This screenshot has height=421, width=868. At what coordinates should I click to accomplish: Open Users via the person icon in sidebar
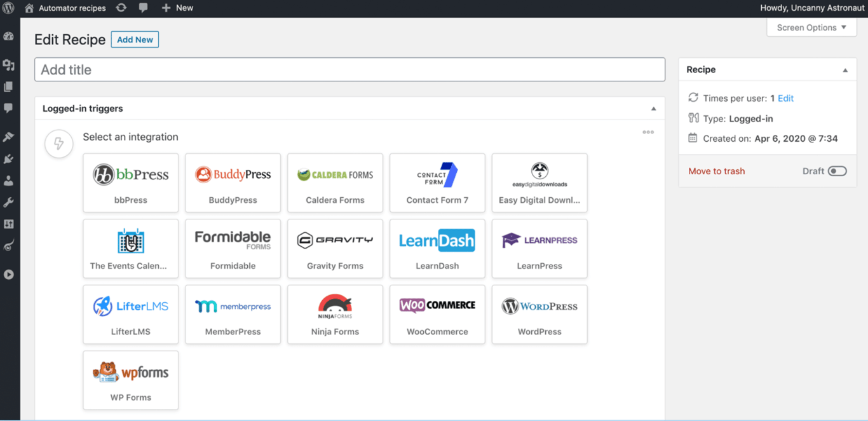point(9,180)
